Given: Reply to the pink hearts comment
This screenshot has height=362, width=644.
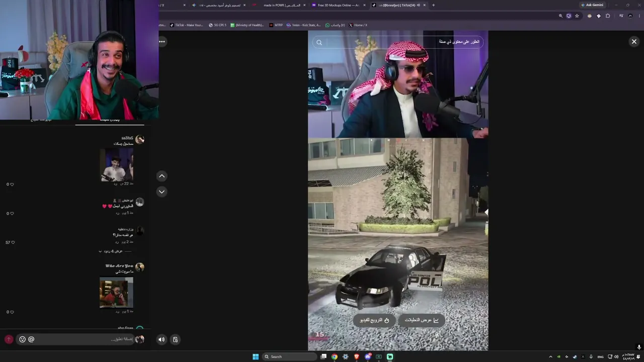Looking at the screenshot, I should [x=117, y=213].
